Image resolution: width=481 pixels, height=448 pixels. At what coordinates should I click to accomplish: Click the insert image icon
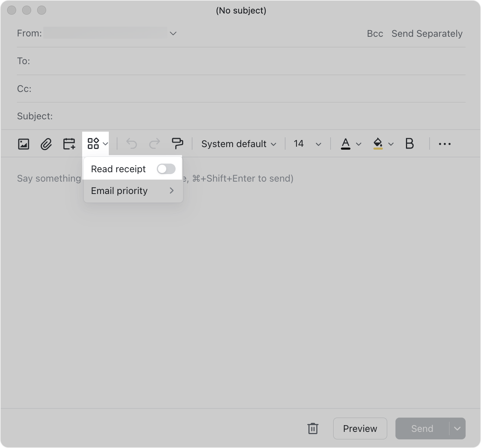(x=24, y=144)
